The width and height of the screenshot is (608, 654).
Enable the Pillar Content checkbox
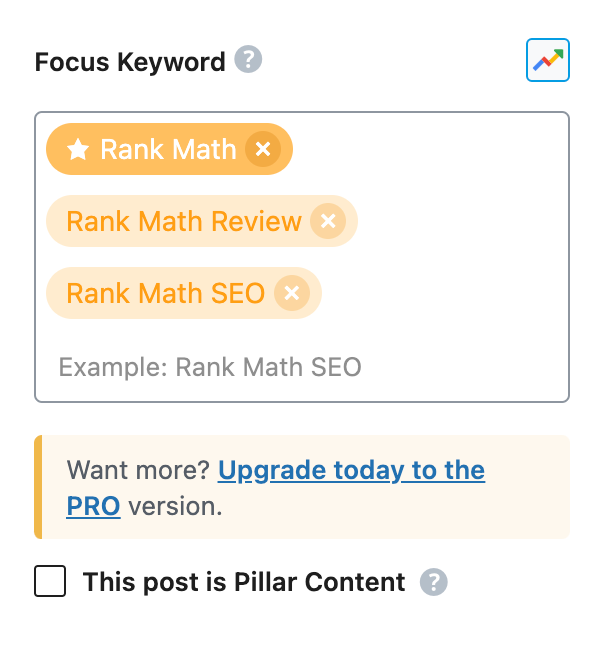coord(50,581)
